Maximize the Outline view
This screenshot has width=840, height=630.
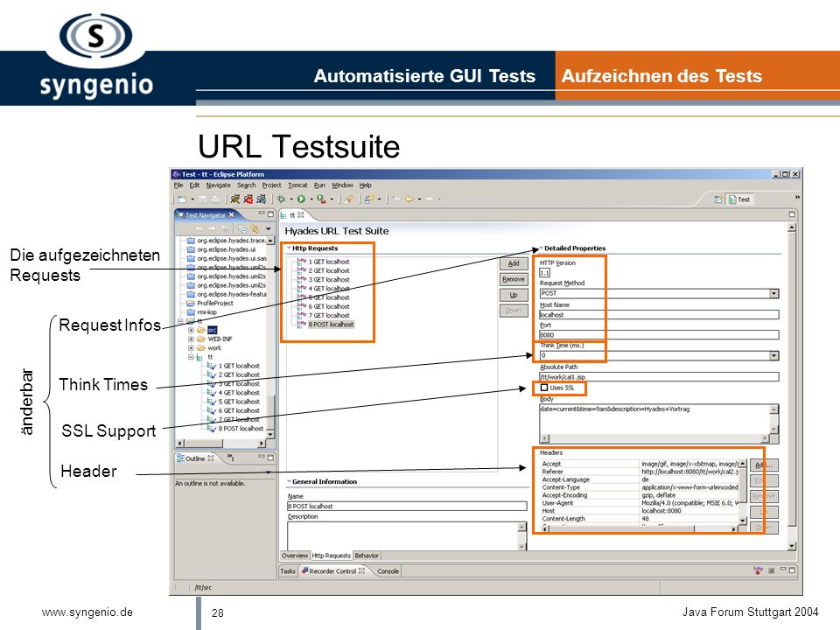pos(270,458)
